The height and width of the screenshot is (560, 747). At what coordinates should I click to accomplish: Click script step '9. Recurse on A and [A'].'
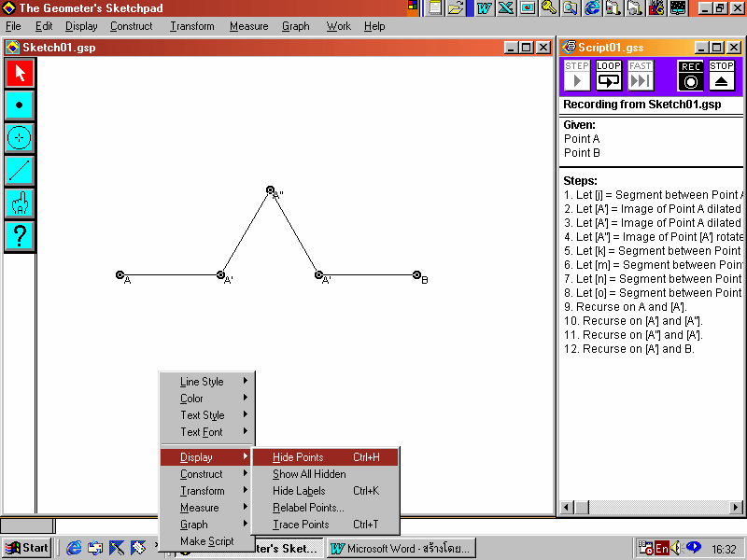[x=625, y=307]
